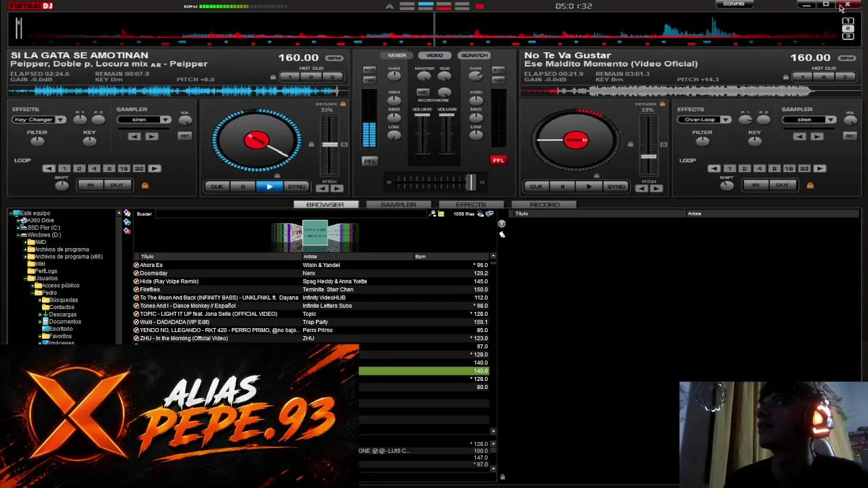Screen dimensions: 868x488
Task: Click the globe icon next to 1058 files
Action: (480, 214)
